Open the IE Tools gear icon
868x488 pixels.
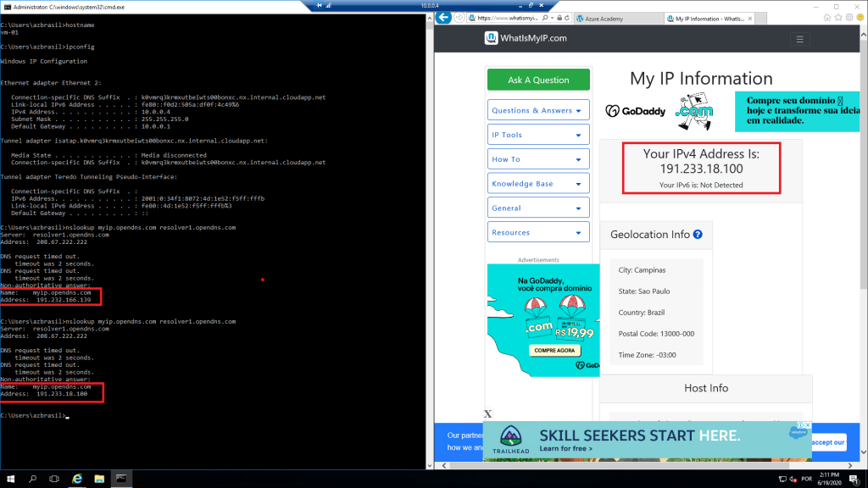(x=848, y=18)
